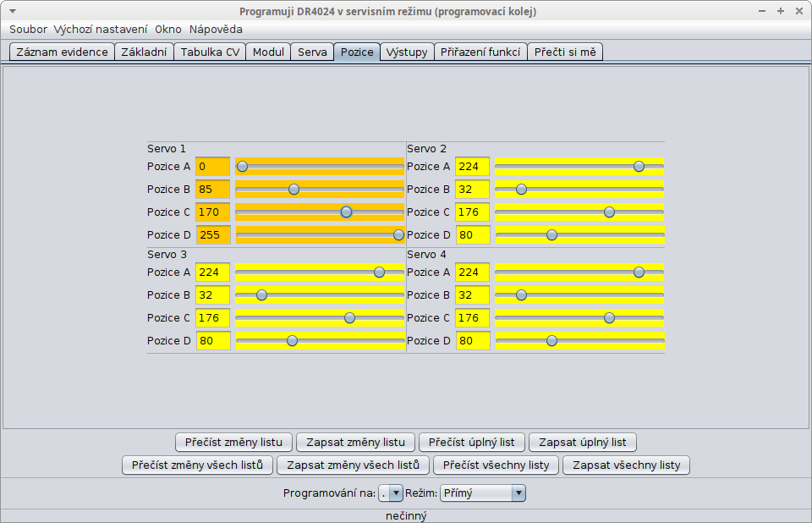Select the Výstupy tab
812x523 pixels.
click(x=407, y=52)
